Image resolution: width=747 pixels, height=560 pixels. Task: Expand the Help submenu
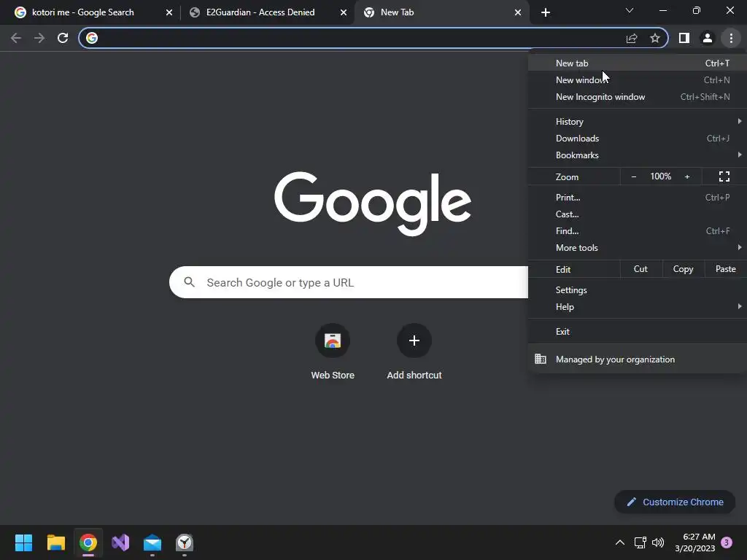coord(638,307)
